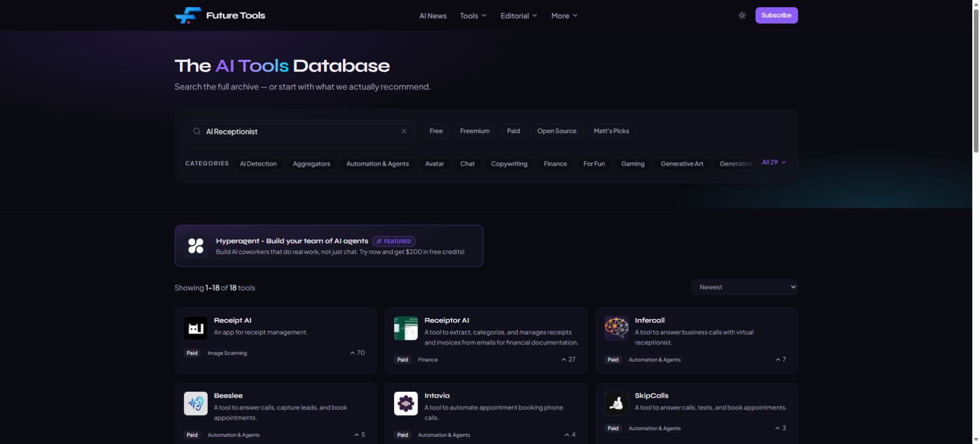The image size is (980, 444).
Task: Click Automation & Agents tag on Infercall
Action: point(655,360)
